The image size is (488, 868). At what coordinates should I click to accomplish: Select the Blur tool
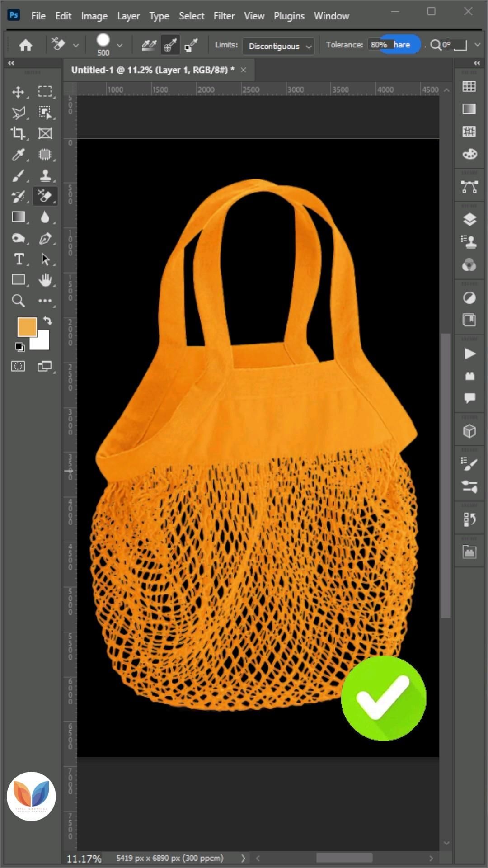pos(45,217)
